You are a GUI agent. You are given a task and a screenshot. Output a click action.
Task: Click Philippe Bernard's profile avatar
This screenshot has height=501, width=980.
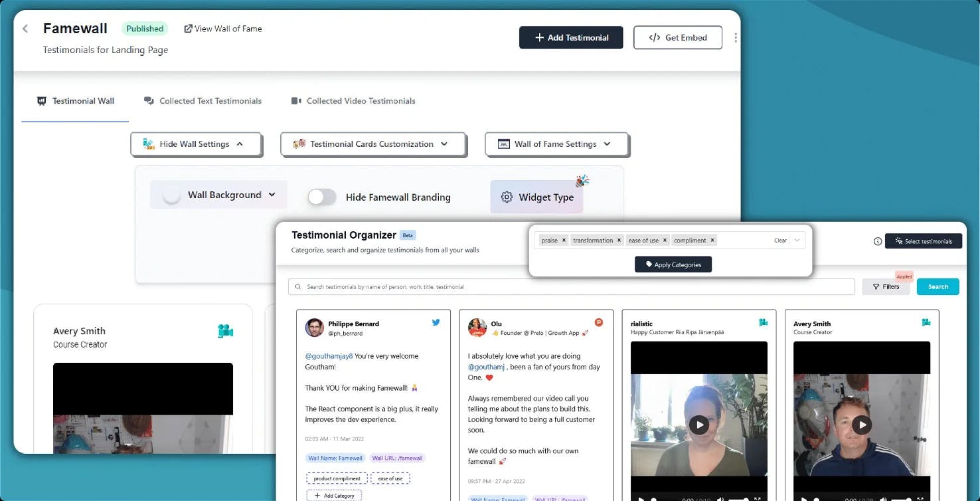point(315,327)
